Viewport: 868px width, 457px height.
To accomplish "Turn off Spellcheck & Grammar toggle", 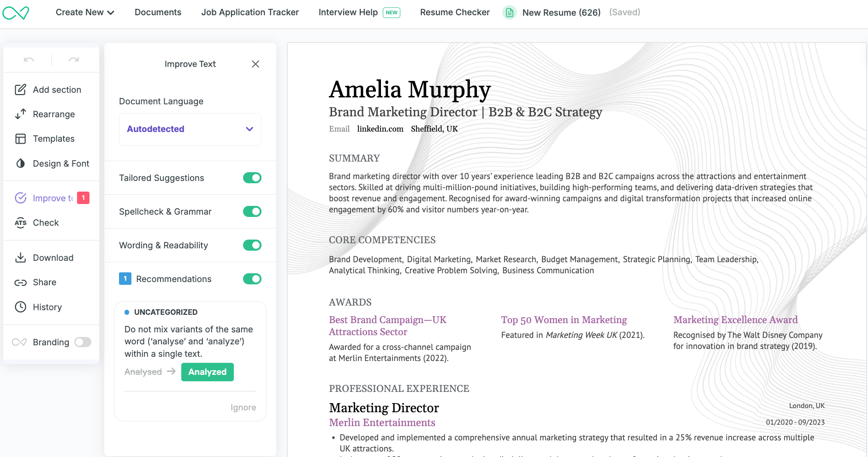I will 252,211.
